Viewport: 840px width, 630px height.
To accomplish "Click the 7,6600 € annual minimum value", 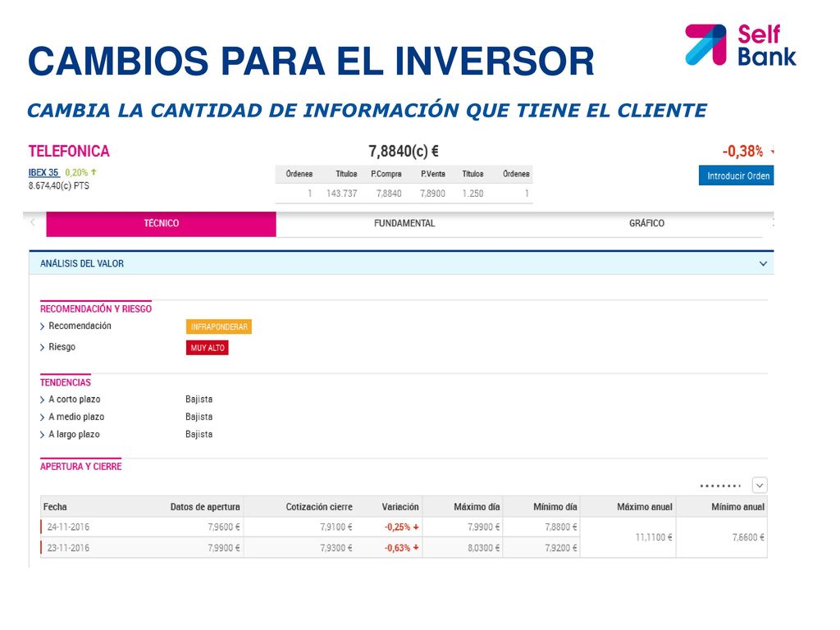I will point(748,537).
